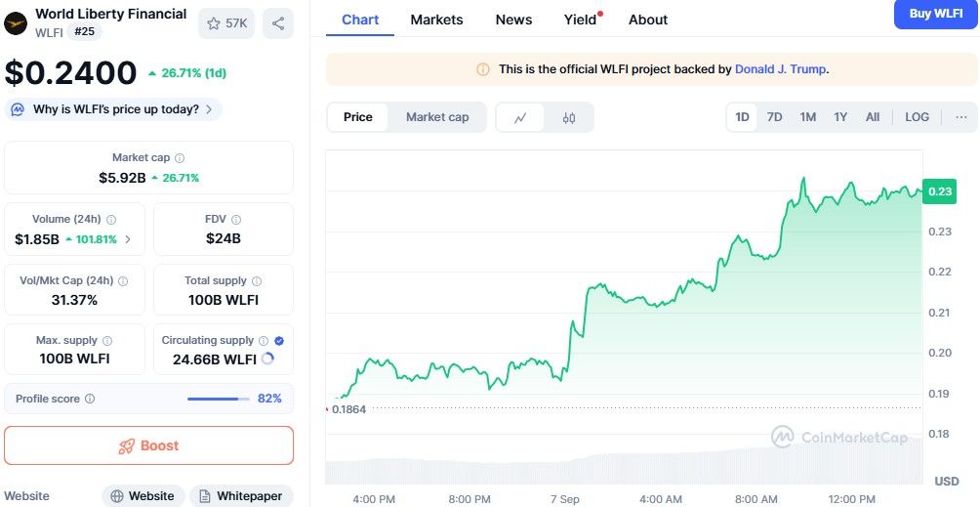This screenshot has height=507, width=980.
Task: Toggle the LOG scale option
Action: point(917,117)
